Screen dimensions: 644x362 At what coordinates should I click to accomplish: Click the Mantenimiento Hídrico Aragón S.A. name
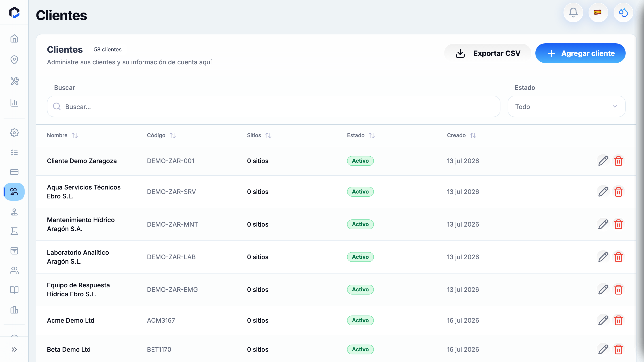click(x=81, y=224)
